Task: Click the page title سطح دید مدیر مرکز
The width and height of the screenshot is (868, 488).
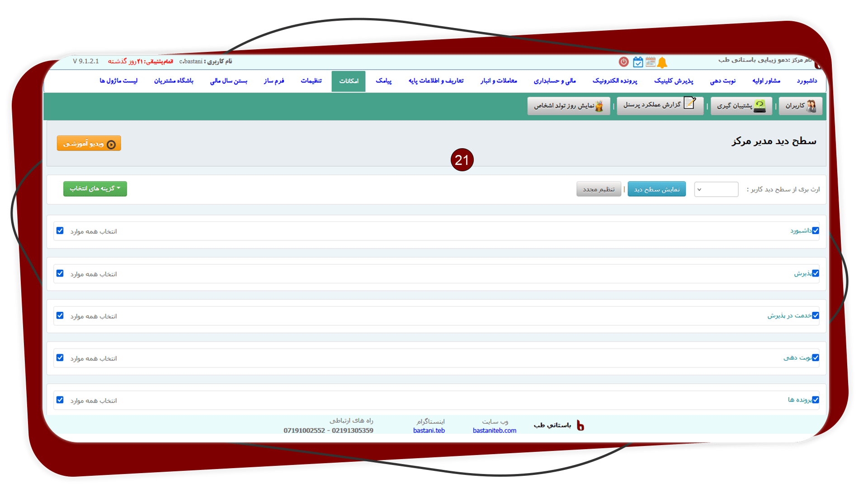Action: click(774, 141)
